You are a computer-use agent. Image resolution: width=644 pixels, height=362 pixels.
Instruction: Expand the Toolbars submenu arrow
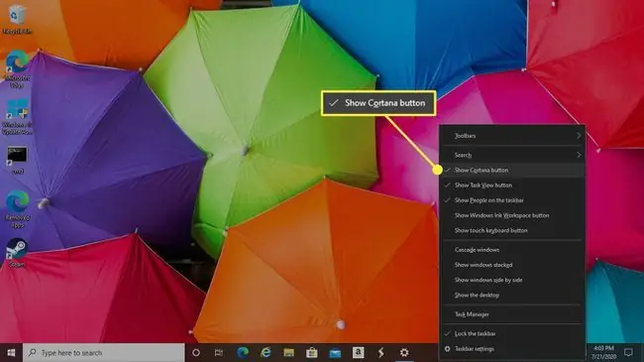[x=579, y=136]
